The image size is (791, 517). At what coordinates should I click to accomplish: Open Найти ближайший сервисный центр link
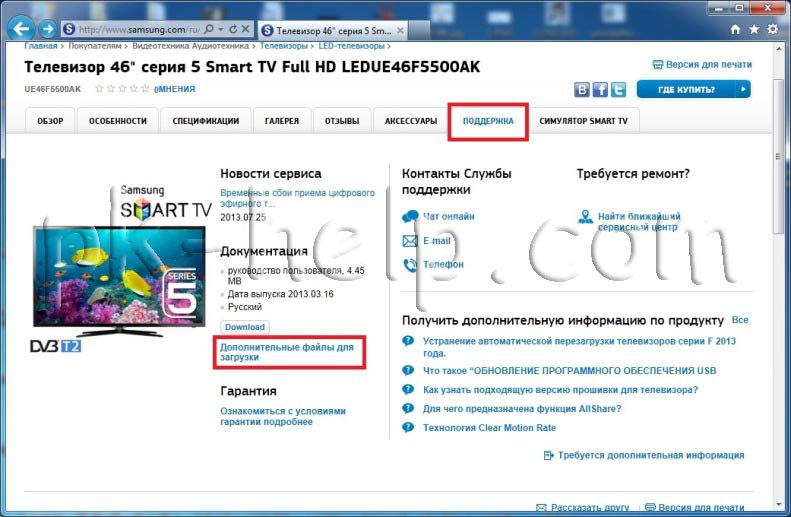639,221
